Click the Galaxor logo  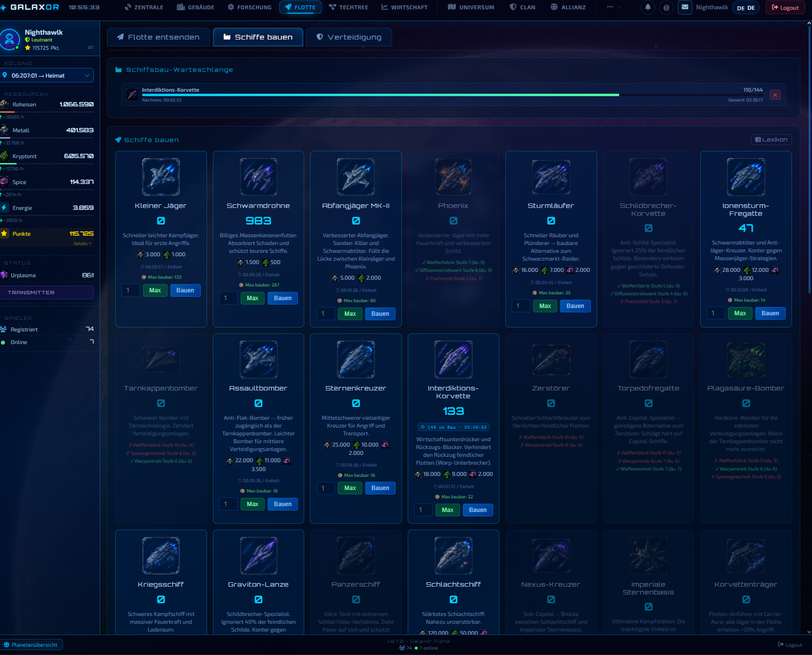pos(30,7)
